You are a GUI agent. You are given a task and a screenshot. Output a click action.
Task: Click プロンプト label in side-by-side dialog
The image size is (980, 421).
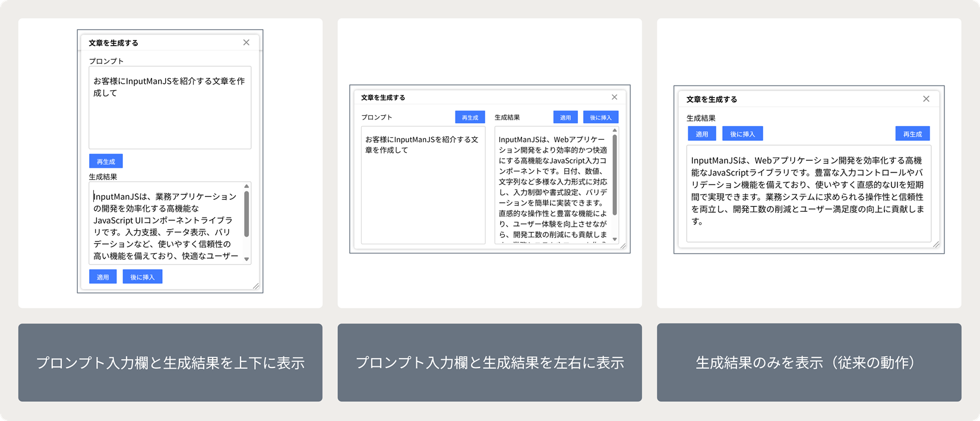tap(377, 117)
